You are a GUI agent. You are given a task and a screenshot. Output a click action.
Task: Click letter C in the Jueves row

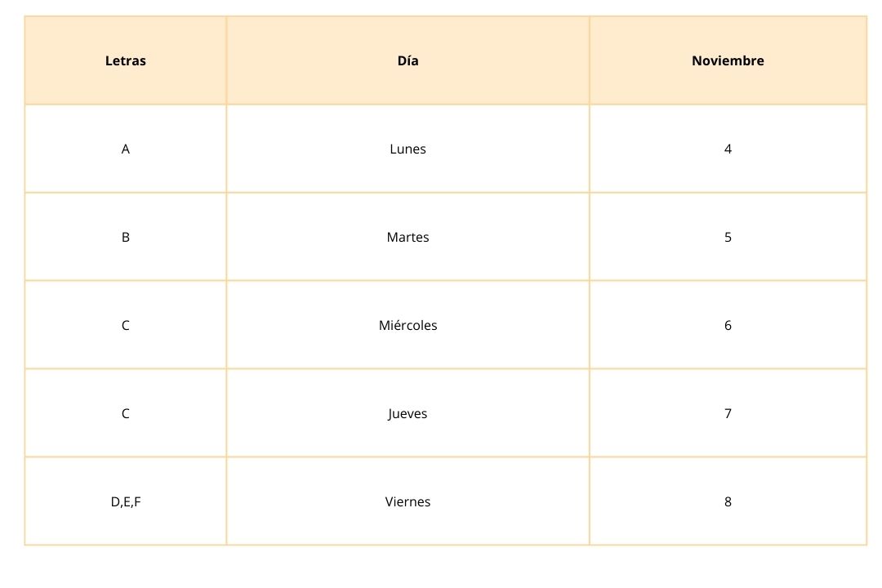click(126, 413)
